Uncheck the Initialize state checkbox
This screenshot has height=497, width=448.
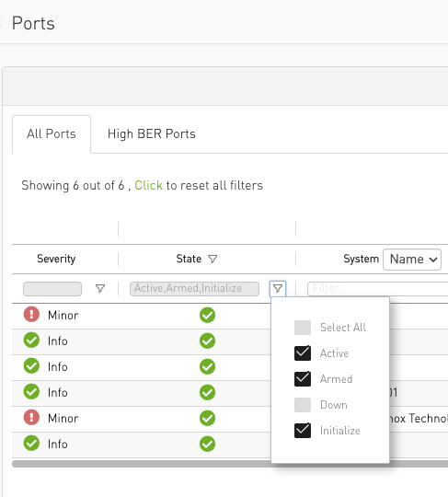(303, 431)
